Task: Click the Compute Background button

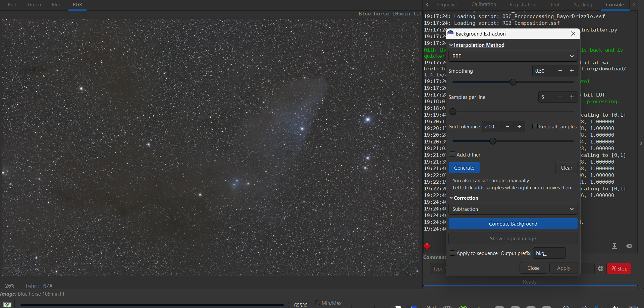Action: [513, 224]
